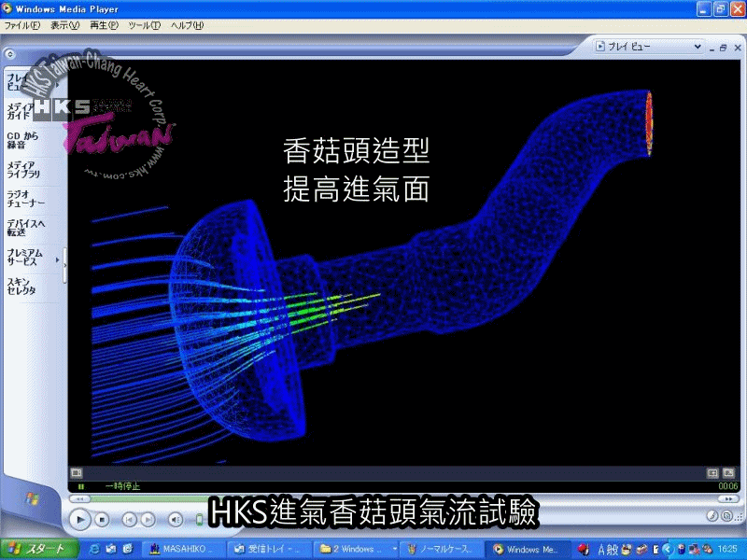Seek within the green playback progress bar
Viewport: 747px width, 560px height.
(149, 498)
